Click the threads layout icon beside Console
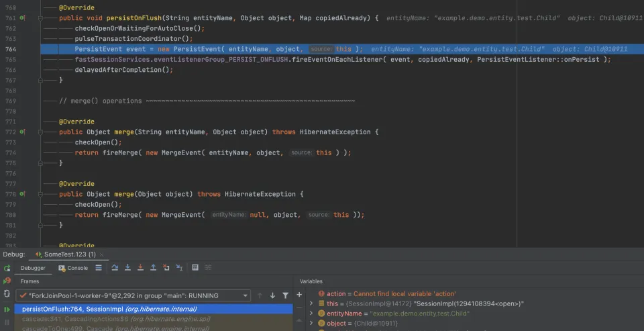Image resolution: width=644 pixels, height=331 pixels. [99, 268]
